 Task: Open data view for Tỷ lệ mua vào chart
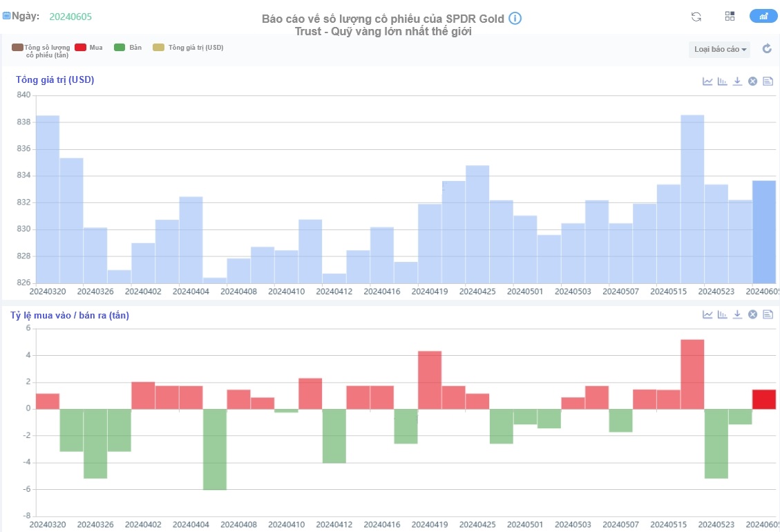pyautogui.click(x=768, y=314)
